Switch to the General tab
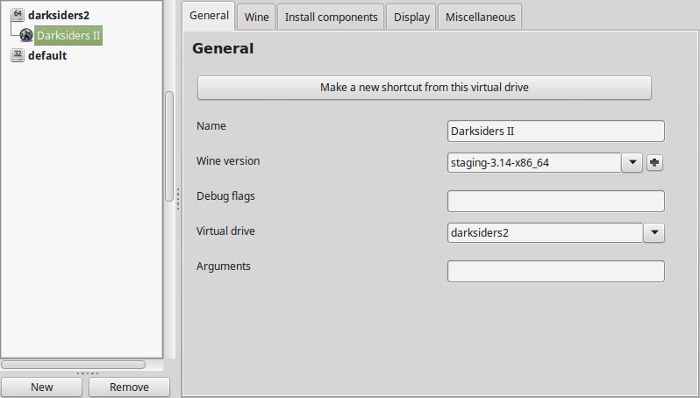The width and height of the screenshot is (700, 398). [x=209, y=16]
